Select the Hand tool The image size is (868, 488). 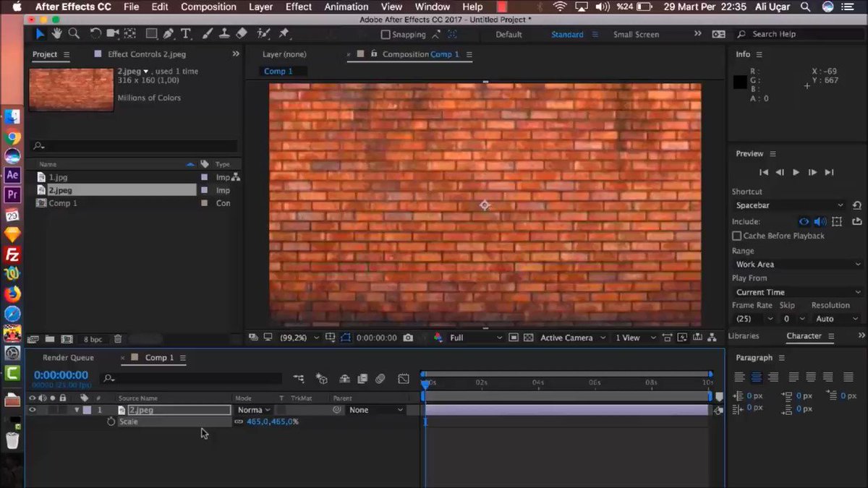click(x=57, y=33)
